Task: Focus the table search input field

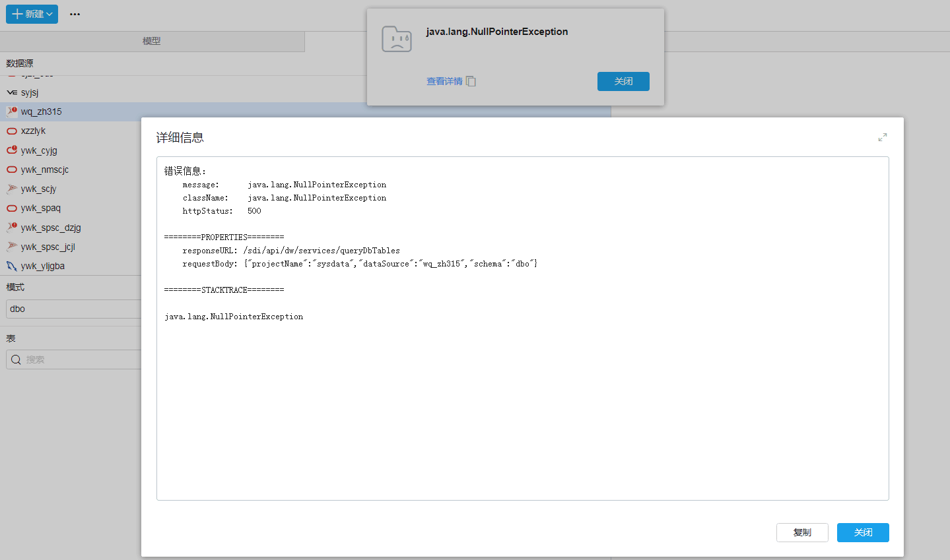Action: [73, 359]
